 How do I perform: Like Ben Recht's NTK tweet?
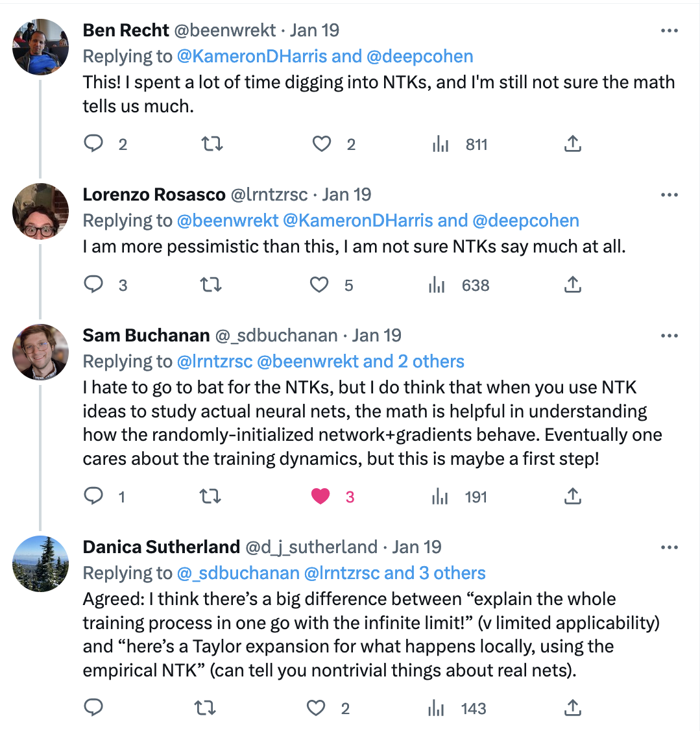[322, 143]
